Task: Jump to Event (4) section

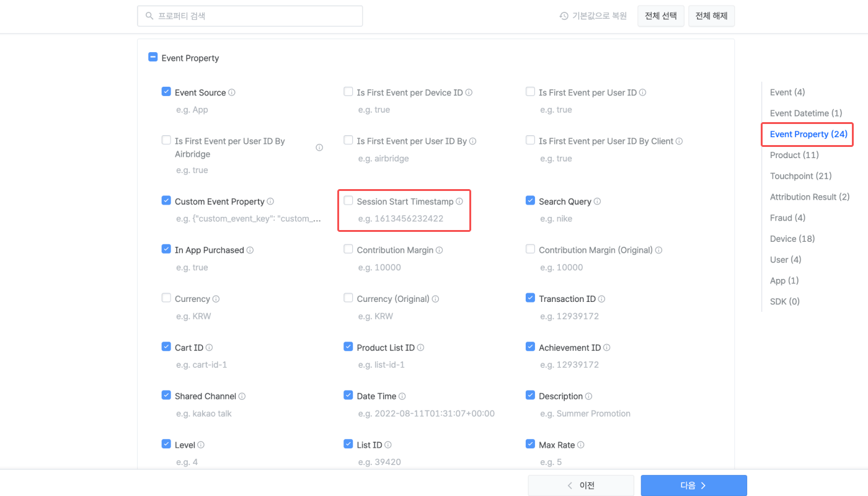Action: (787, 92)
